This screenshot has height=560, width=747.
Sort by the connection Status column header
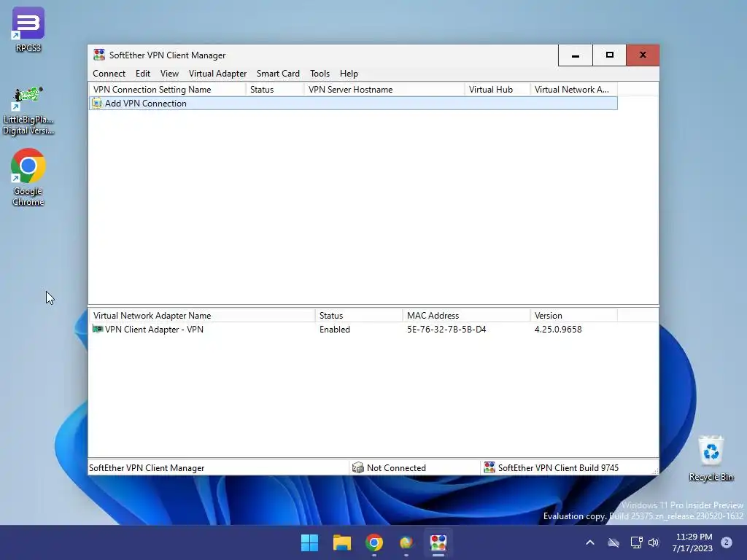click(x=274, y=90)
